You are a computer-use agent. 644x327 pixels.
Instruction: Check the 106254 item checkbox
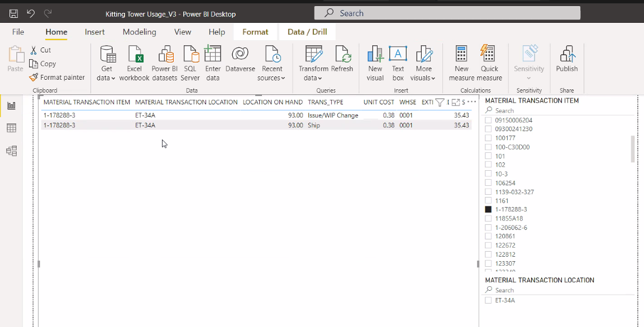(488, 183)
